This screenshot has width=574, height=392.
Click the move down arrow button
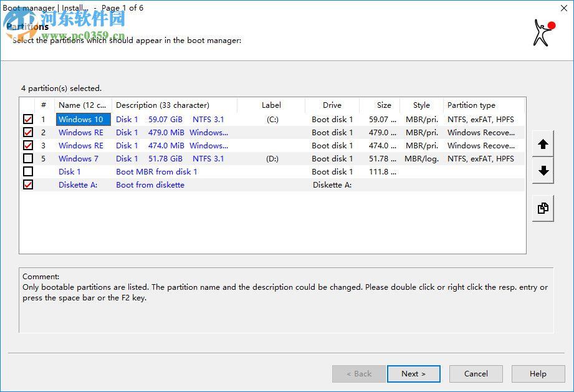pos(543,171)
